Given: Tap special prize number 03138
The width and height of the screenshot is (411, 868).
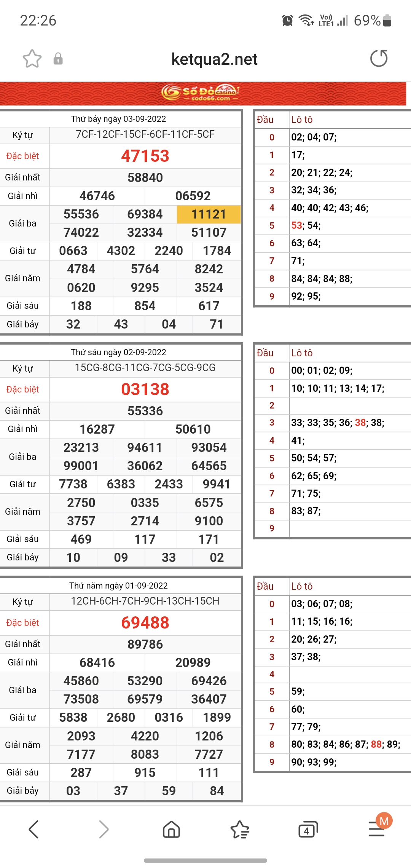Looking at the screenshot, I should click(x=145, y=389).
